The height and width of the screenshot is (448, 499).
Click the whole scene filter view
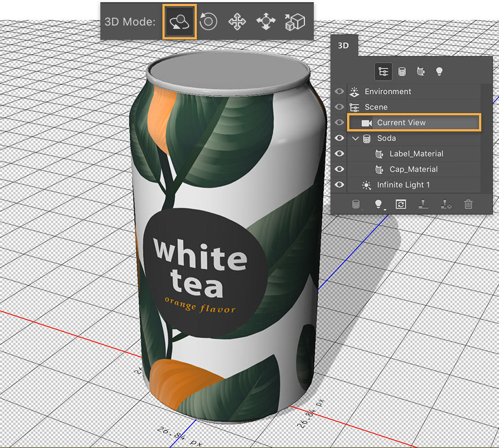pos(384,72)
